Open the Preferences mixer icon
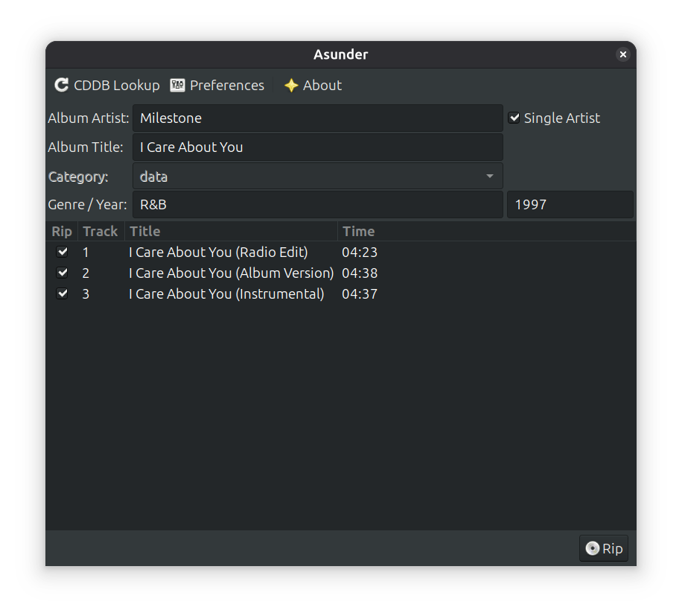 click(x=177, y=85)
